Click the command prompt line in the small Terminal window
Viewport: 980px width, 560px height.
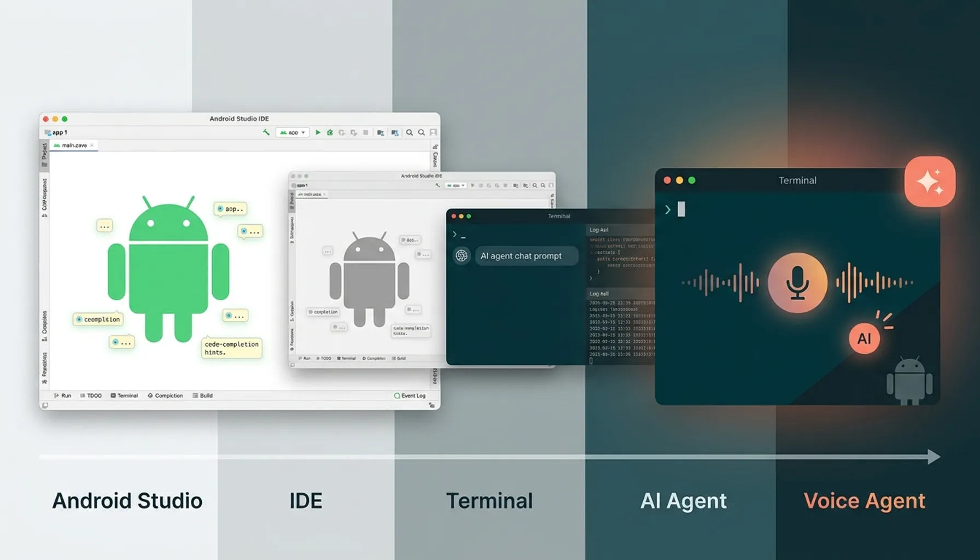click(x=459, y=235)
